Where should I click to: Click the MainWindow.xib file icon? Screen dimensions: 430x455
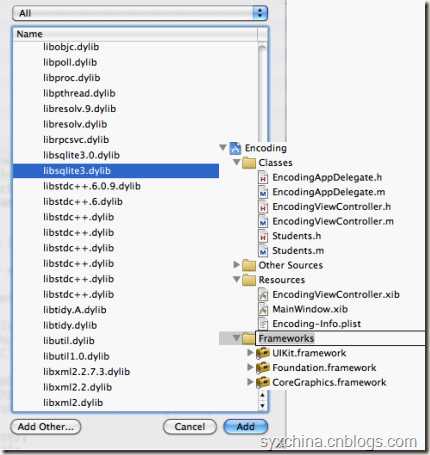coord(263,310)
